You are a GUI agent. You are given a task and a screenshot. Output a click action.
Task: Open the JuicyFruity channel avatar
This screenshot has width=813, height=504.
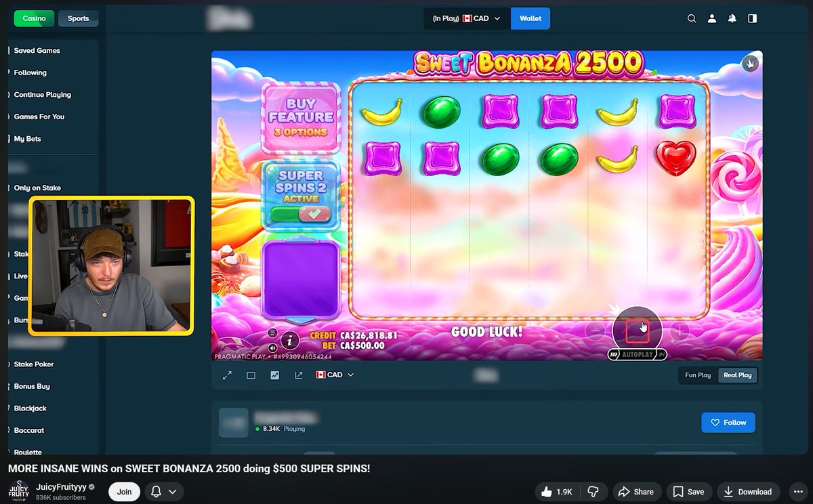(x=19, y=492)
